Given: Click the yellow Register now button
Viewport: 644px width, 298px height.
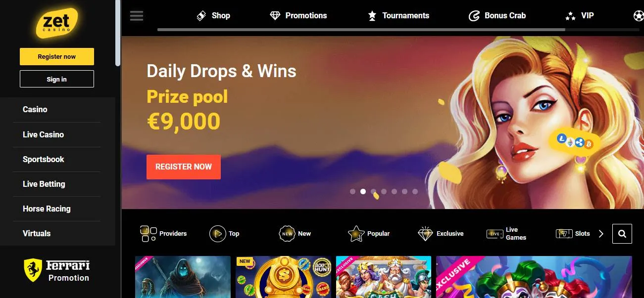Looking at the screenshot, I should (57, 56).
